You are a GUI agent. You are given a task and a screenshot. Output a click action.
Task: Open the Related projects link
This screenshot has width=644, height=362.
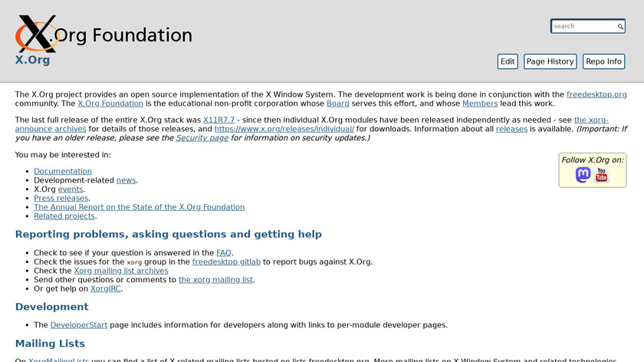click(64, 216)
